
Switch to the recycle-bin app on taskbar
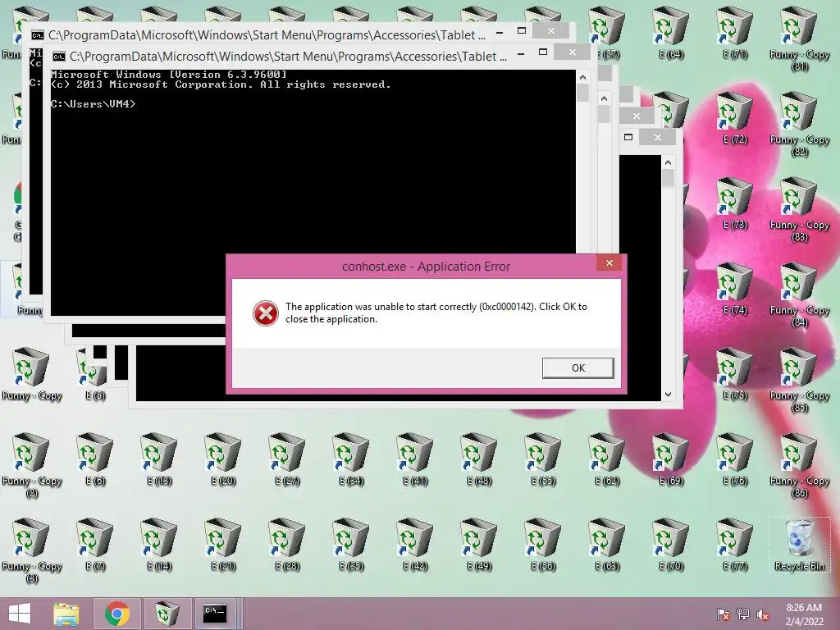click(x=166, y=614)
